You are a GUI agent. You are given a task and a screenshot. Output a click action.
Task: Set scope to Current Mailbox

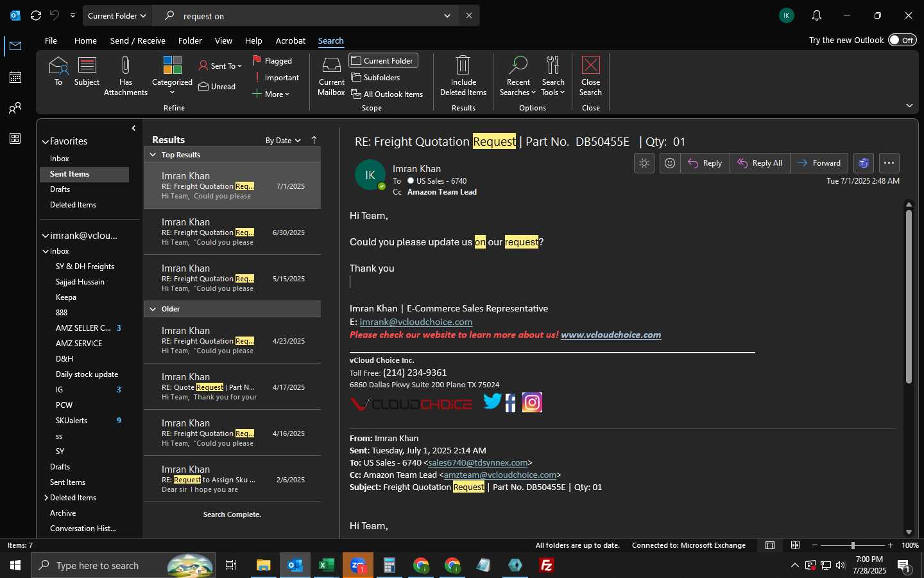point(331,76)
